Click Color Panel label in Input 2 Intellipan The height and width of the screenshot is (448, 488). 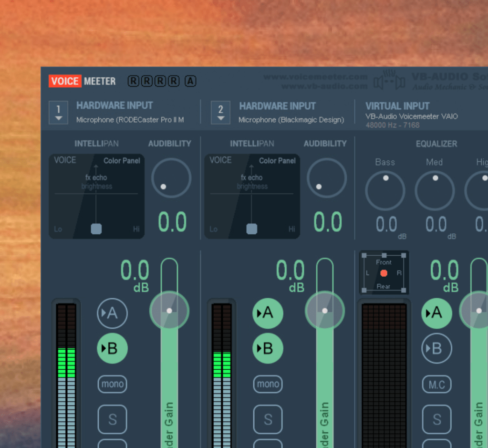tap(277, 161)
